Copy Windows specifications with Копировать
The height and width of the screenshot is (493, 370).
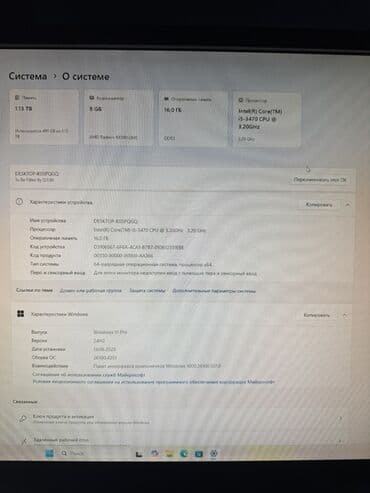pyautogui.click(x=316, y=315)
